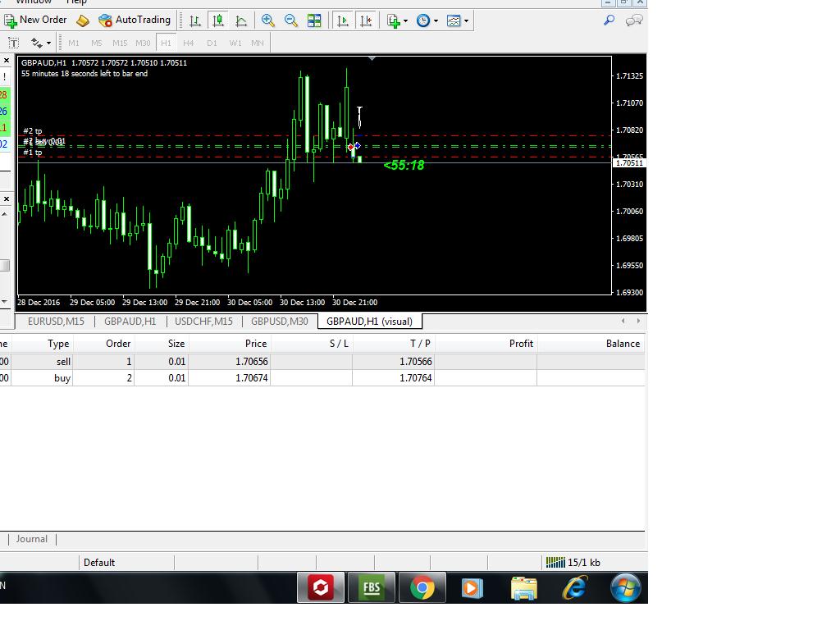Open Internet Explorer from taskbar
The image size is (840, 630).
point(574,587)
